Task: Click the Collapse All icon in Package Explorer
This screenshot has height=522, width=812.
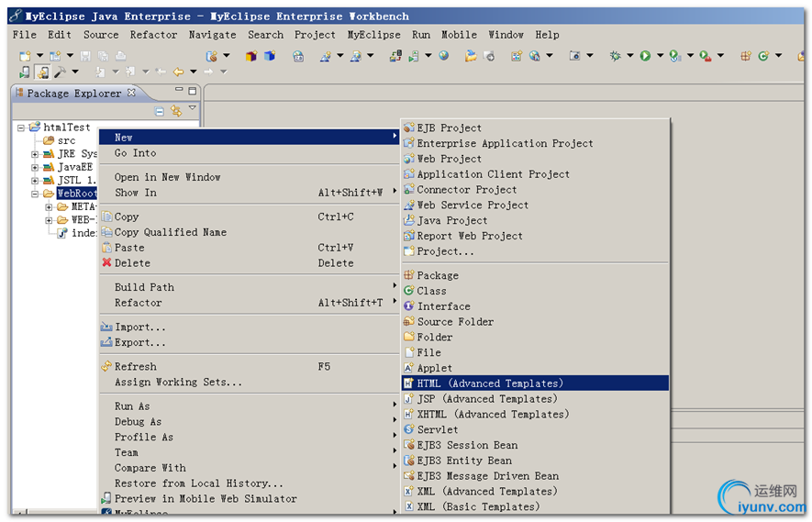Action: pos(160,111)
